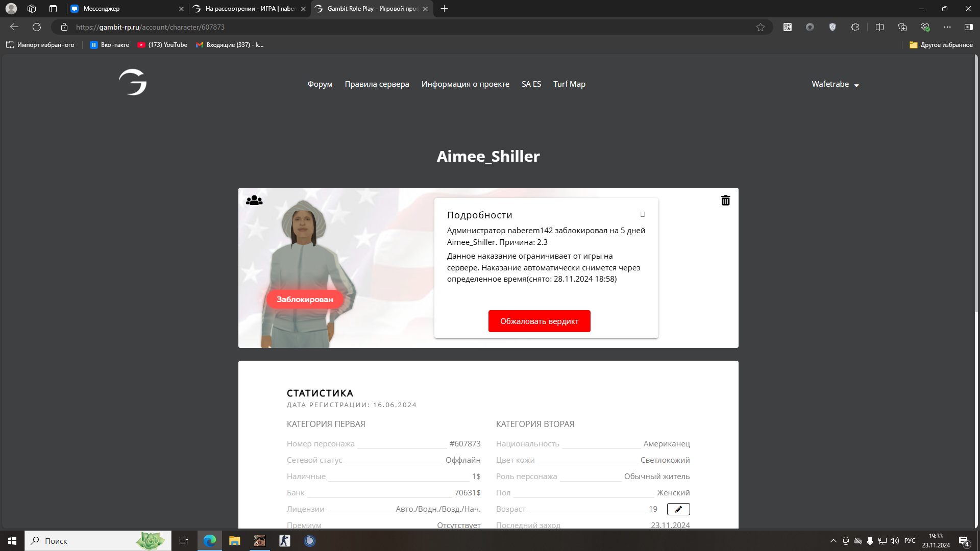980x551 pixels.
Task: Close the Подробности details popup
Action: [643, 214]
